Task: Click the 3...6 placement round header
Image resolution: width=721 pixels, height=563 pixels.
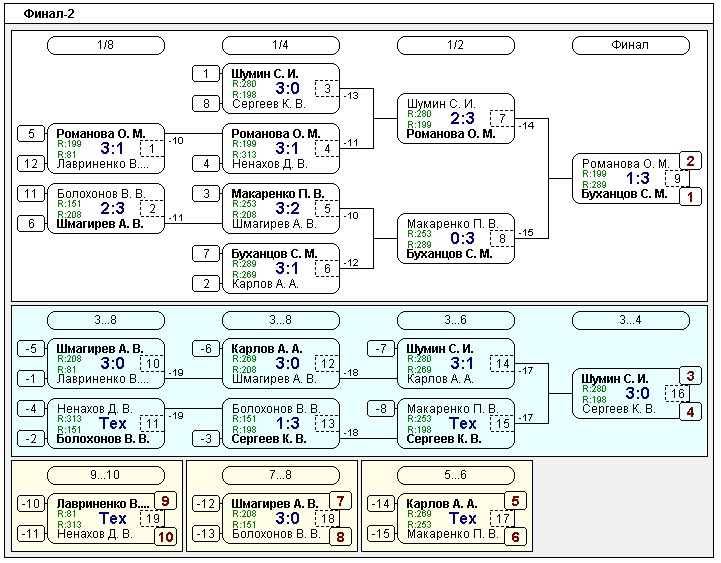Action: pos(455,320)
